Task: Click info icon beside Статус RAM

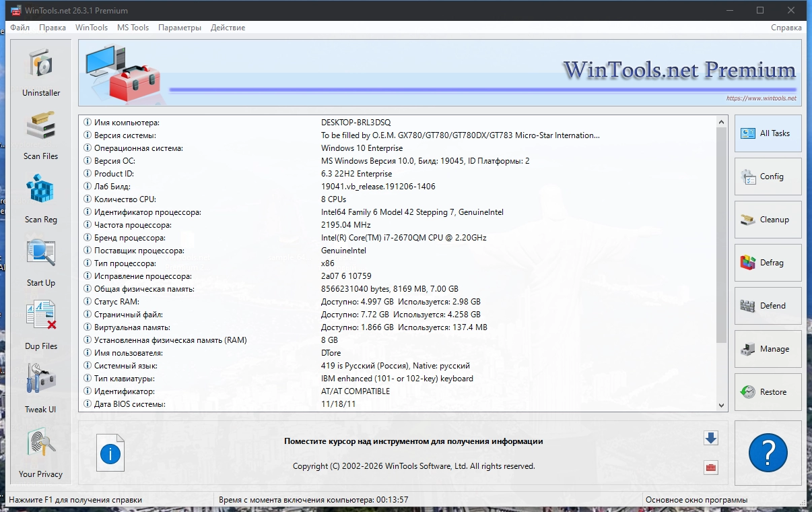Action: coord(87,302)
